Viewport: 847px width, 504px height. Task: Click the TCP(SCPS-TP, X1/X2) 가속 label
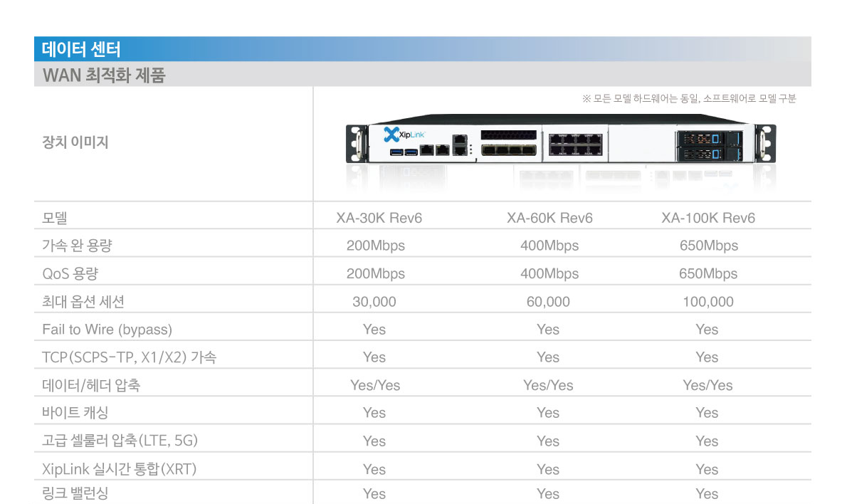(x=129, y=357)
